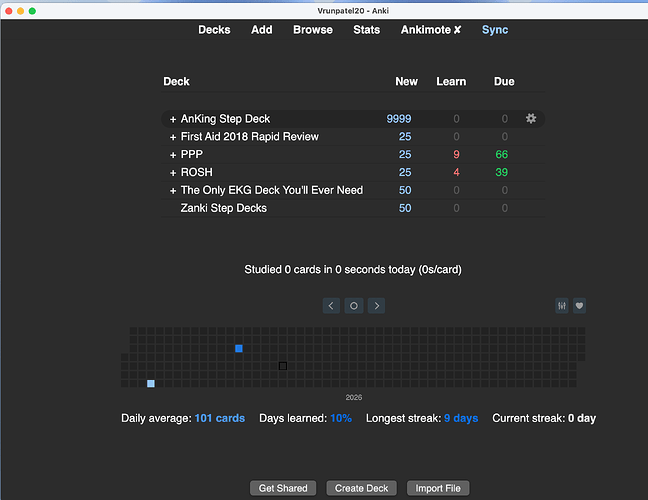The image size is (648, 500).
Task: Click the 9999 new count for AnKing
Action: tap(399, 119)
